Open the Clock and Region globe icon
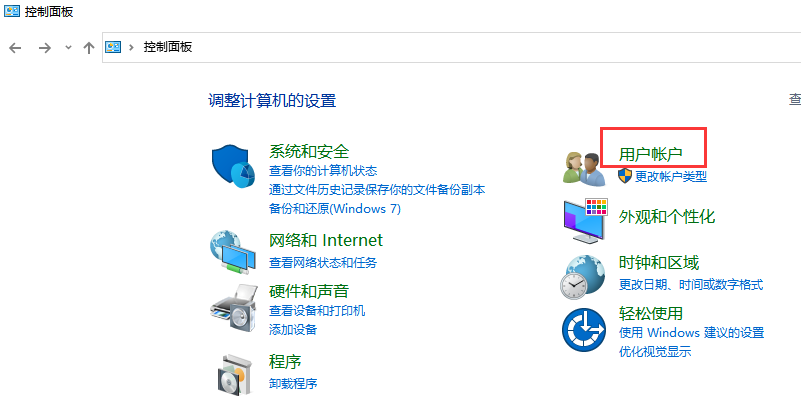The width and height of the screenshot is (801, 408). [x=583, y=277]
